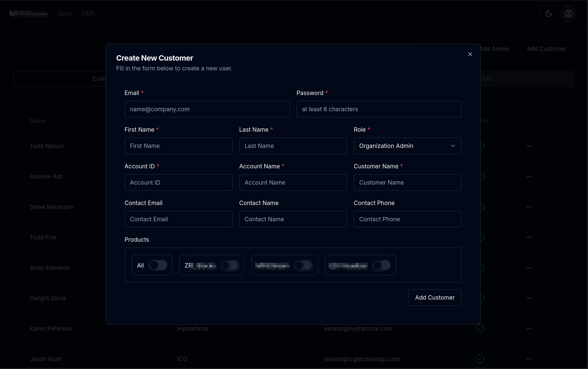Image resolution: width=588 pixels, height=369 pixels.
Task: Open the actions menu for Todd Nelson
Action: coord(529,146)
